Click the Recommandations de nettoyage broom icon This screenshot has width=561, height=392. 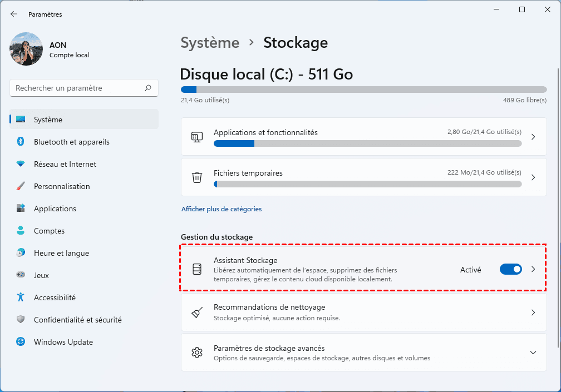coord(196,312)
